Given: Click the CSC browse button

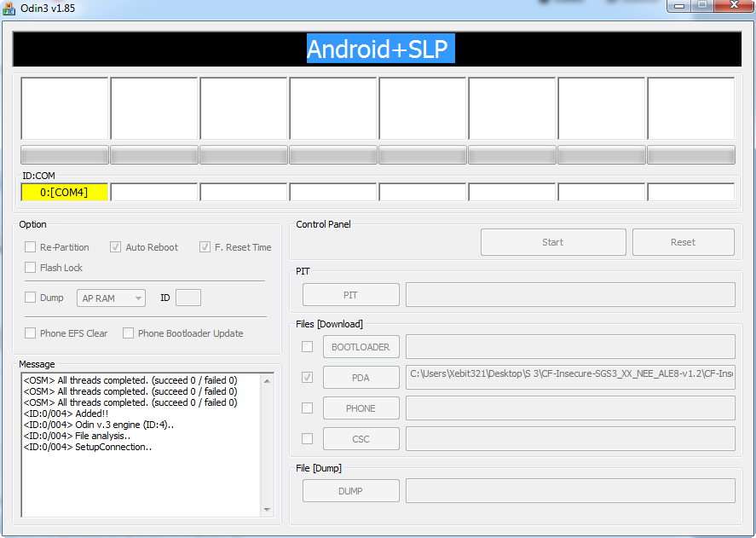Looking at the screenshot, I should 361,439.
